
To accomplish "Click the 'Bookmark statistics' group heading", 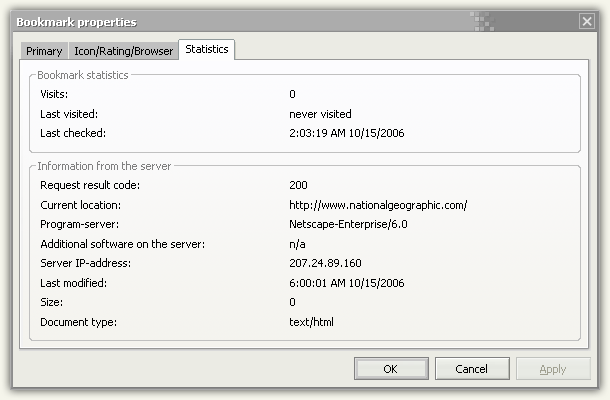I will pos(83,75).
